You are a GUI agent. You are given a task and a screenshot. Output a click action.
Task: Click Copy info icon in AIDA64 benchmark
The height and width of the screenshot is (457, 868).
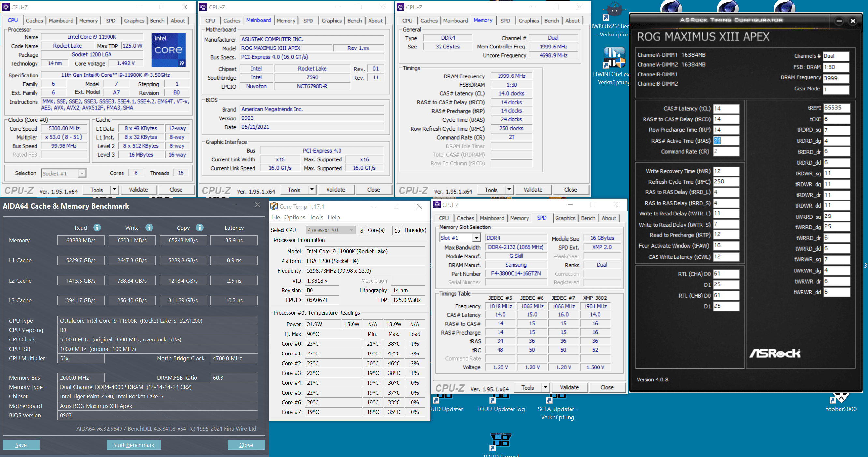[200, 228]
